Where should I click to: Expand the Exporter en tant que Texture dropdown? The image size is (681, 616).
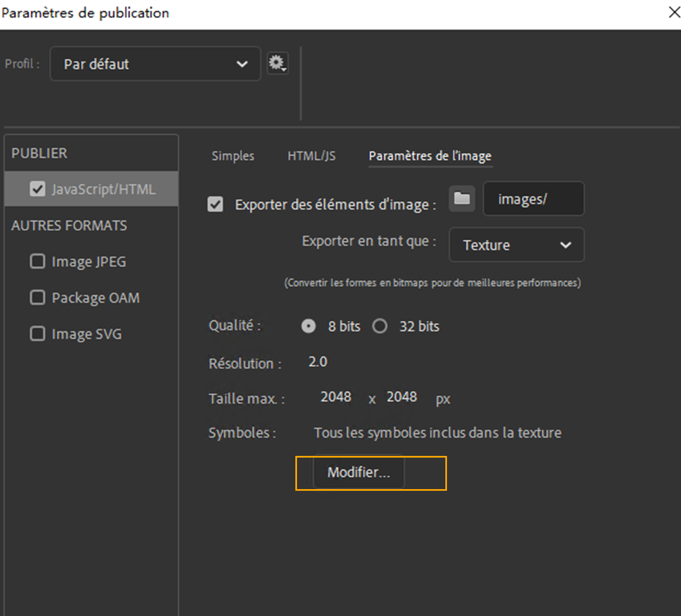pyautogui.click(x=516, y=245)
